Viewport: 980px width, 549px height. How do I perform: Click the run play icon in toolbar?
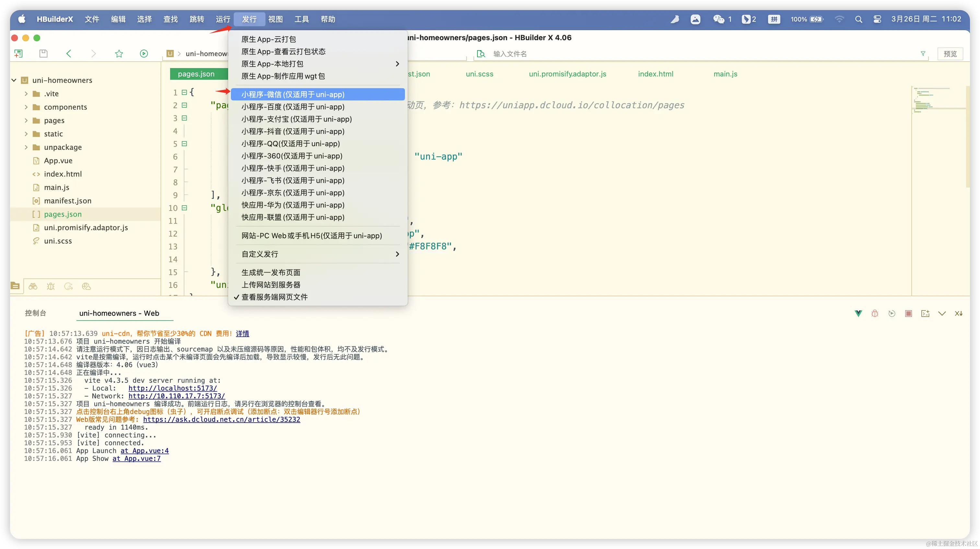point(144,54)
